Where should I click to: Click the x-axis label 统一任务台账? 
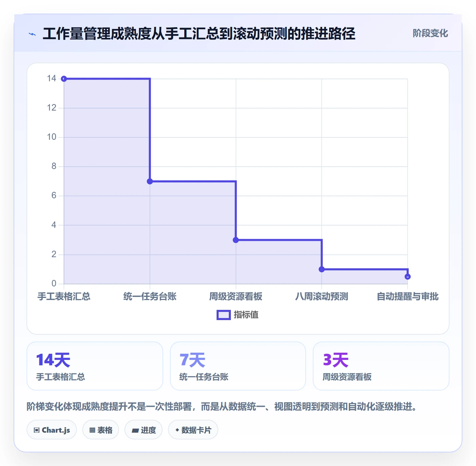point(150,297)
